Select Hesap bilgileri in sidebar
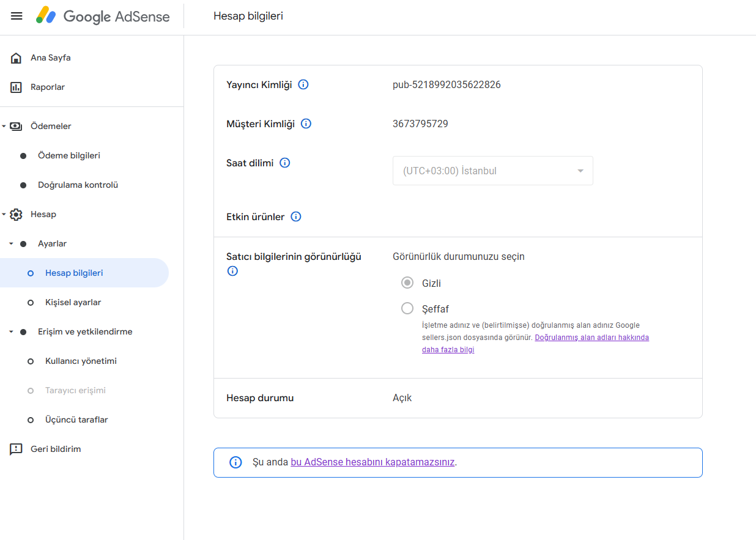The height and width of the screenshot is (540, 756). (x=84, y=273)
